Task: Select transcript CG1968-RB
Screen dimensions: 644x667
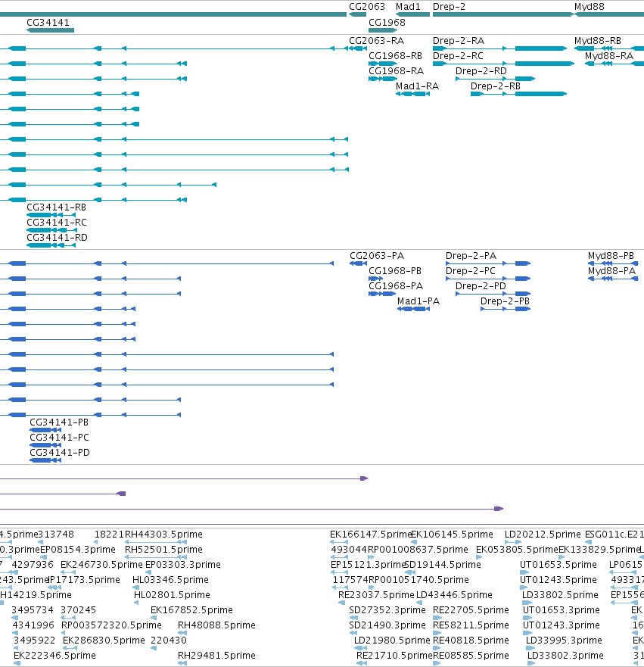Action: coord(395,56)
